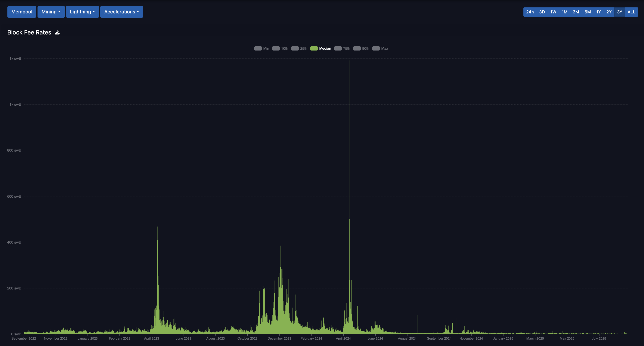
Task: Click the gray Max color swatch
Action: pyautogui.click(x=376, y=49)
